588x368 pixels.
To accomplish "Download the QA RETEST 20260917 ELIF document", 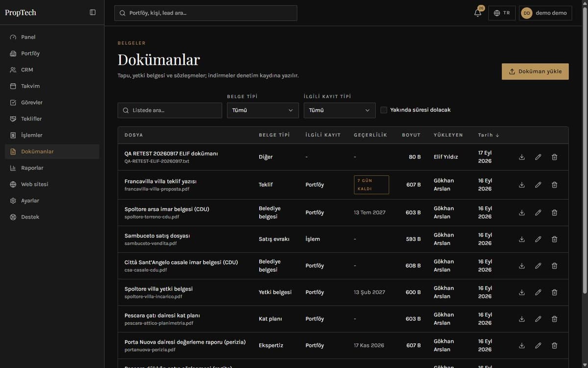I will point(522,157).
